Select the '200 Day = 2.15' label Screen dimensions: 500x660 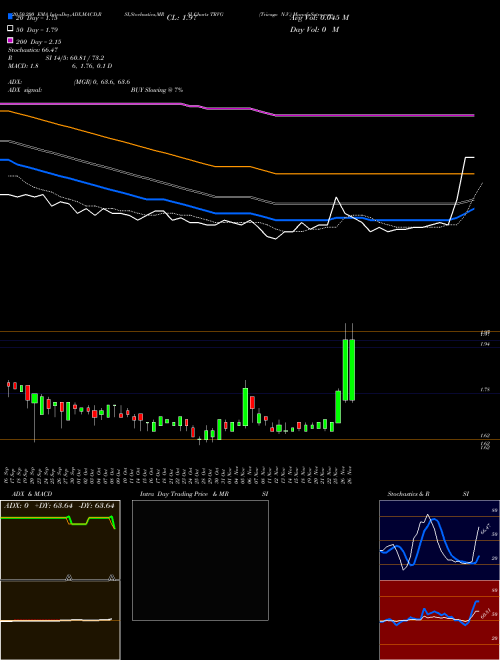(x=39, y=42)
